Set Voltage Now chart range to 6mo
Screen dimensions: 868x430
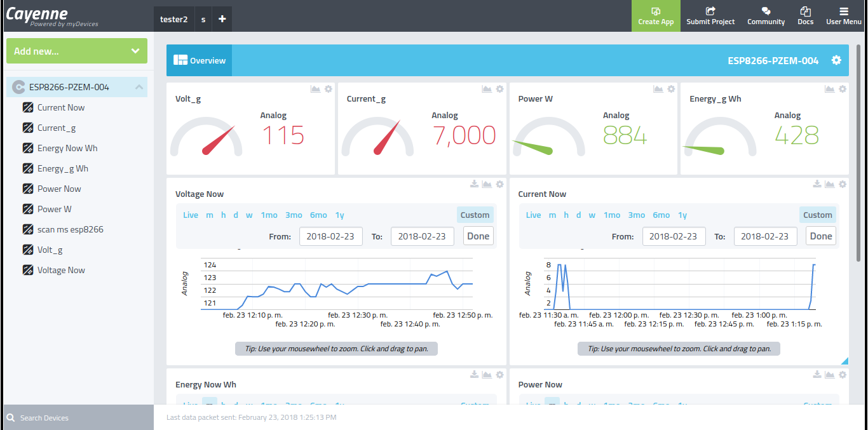click(x=318, y=215)
